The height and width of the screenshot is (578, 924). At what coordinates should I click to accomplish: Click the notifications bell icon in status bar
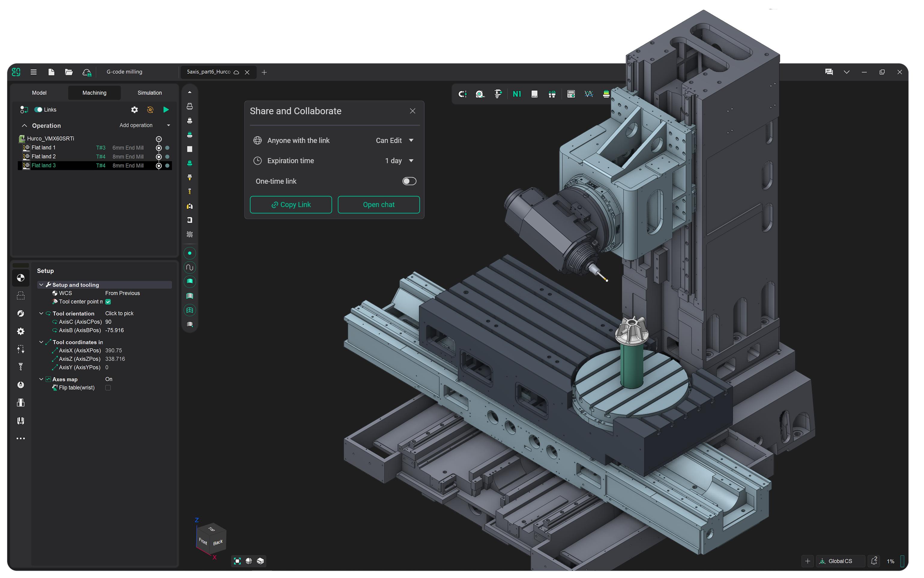(874, 561)
